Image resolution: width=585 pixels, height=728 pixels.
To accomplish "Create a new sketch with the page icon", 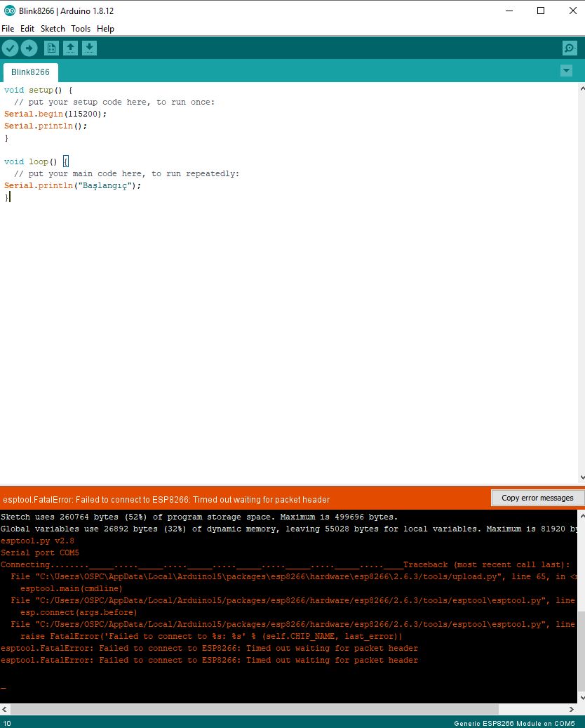I will [x=51, y=48].
